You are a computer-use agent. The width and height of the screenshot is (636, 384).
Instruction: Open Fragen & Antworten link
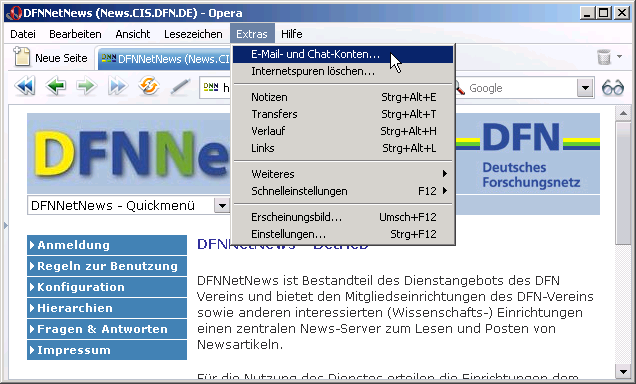(x=107, y=329)
